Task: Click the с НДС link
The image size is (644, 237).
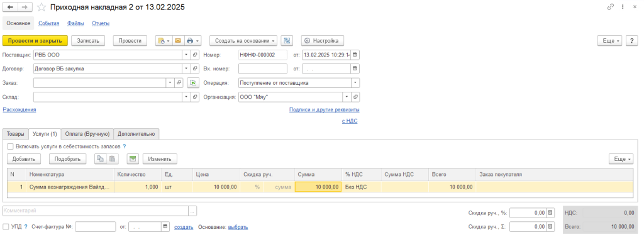Action: (350, 121)
